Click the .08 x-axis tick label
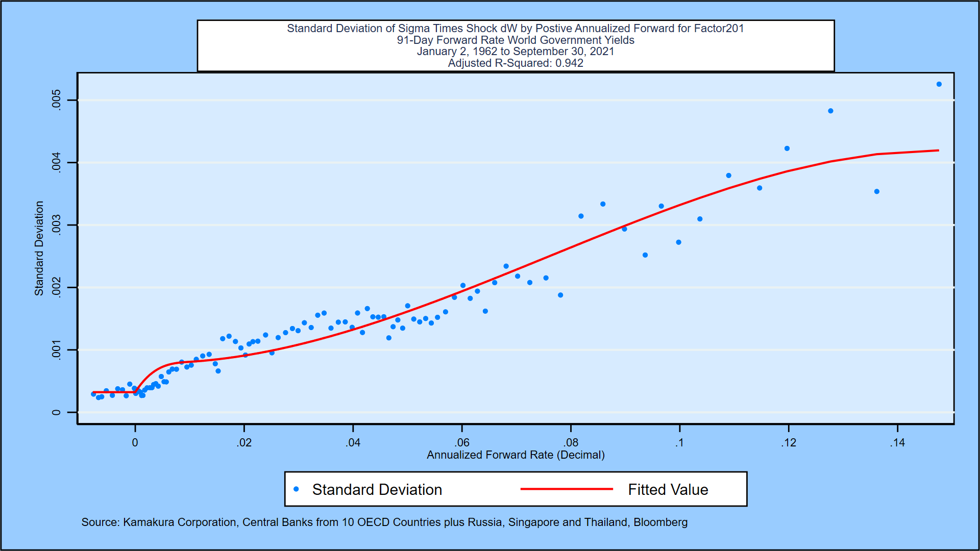Viewport: 980px width, 551px height. (571, 443)
